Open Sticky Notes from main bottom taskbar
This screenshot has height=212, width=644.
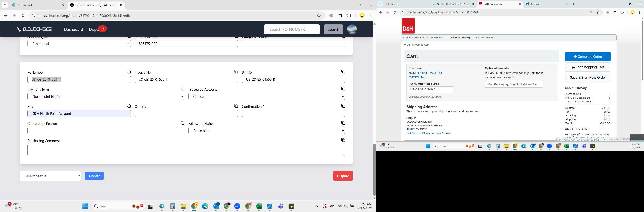pyautogui.click(x=291, y=206)
